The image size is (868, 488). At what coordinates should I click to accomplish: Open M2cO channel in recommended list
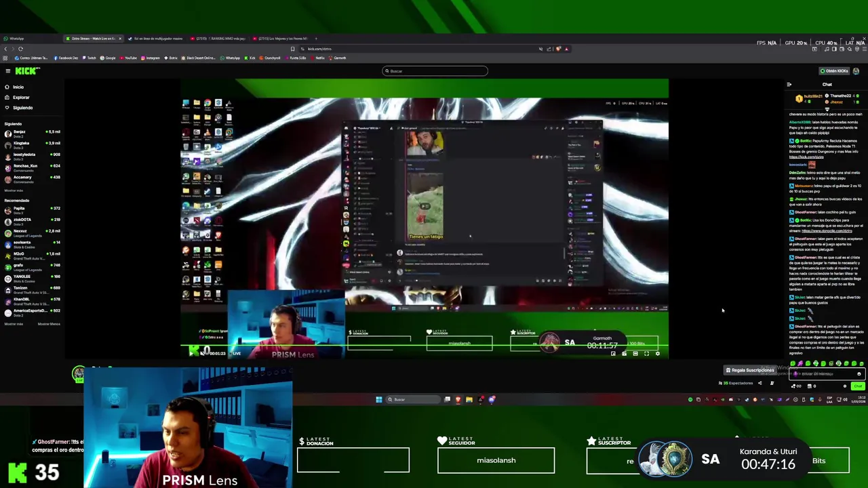point(33,256)
